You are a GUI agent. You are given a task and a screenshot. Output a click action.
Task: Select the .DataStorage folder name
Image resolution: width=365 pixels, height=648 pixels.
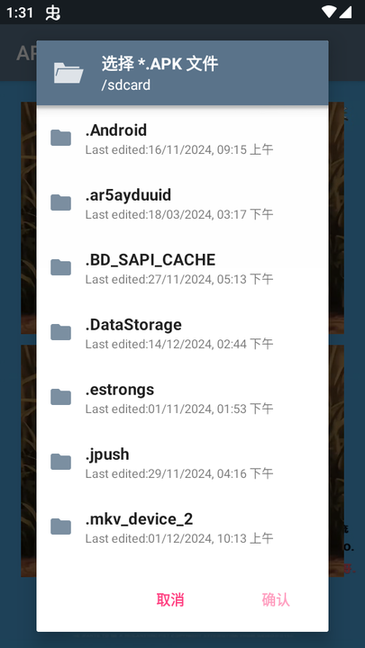tap(134, 325)
